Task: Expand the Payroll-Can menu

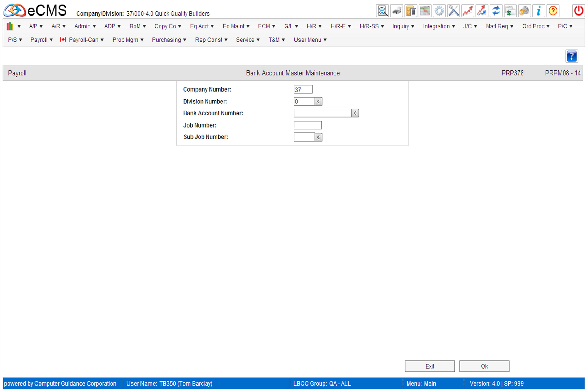Action: pyautogui.click(x=82, y=40)
